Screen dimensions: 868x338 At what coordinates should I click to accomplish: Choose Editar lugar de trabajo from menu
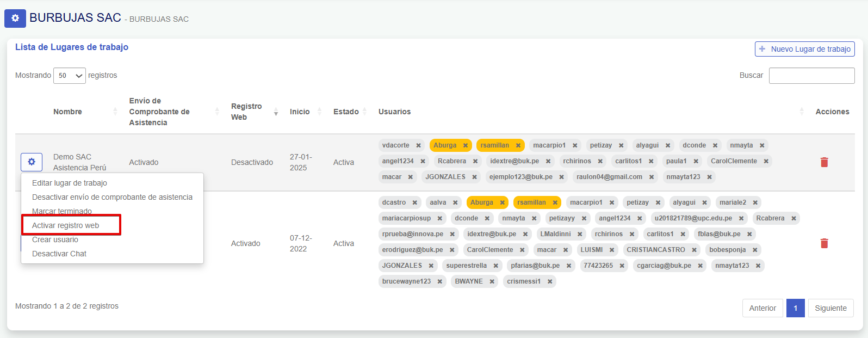(x=70, y=183)
